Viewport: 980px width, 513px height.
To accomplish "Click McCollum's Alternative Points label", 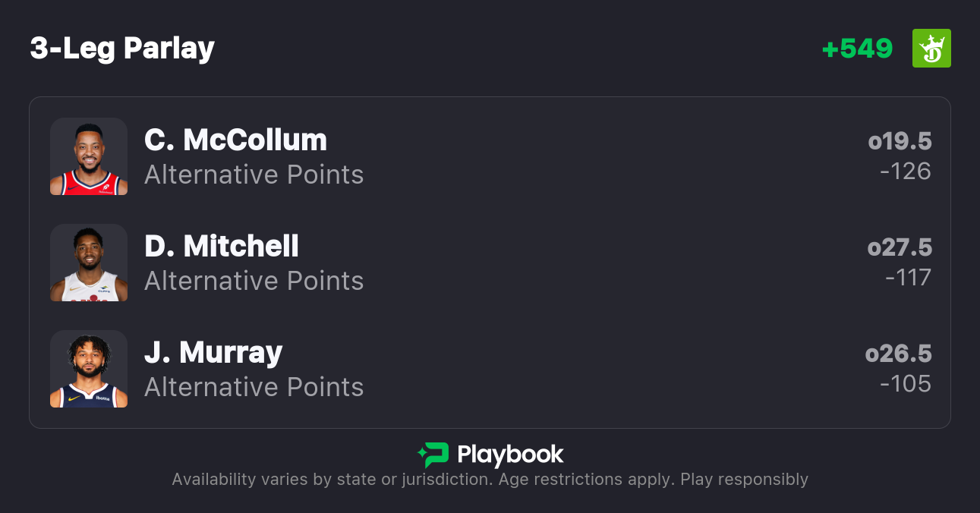I will pos(254,175).
